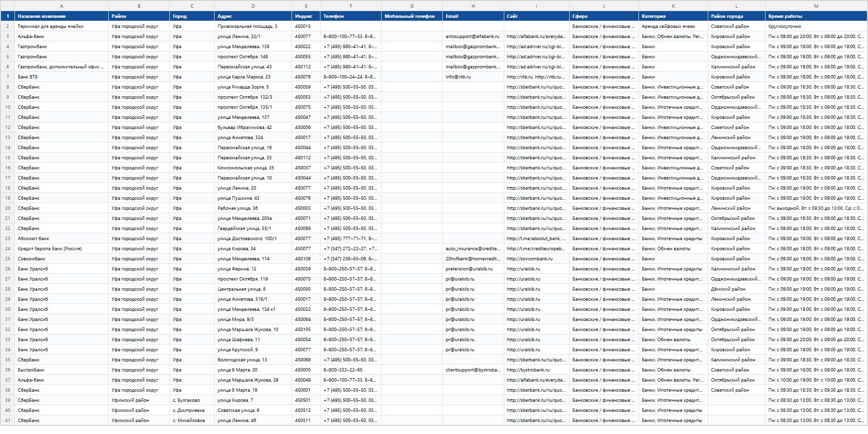Click phone number 8–800–333–22–65
Image resolution: width=868 pixels, height=434 pixels.
(351, 370)
